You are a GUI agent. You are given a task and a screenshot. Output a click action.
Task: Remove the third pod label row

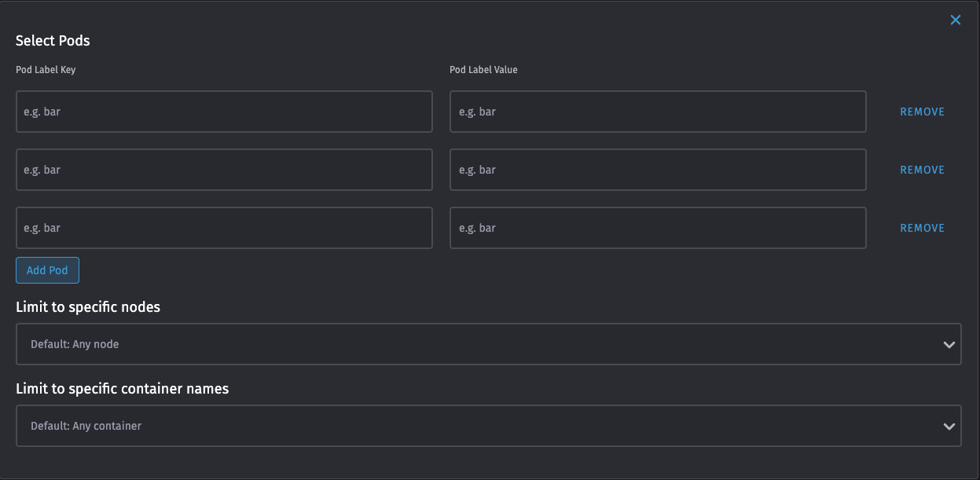coord(922,228)
